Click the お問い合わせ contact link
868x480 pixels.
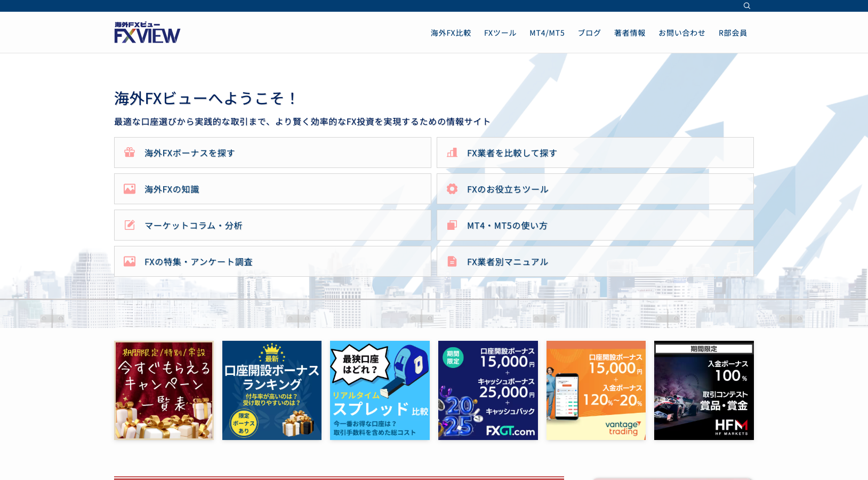tap(681, 33)
